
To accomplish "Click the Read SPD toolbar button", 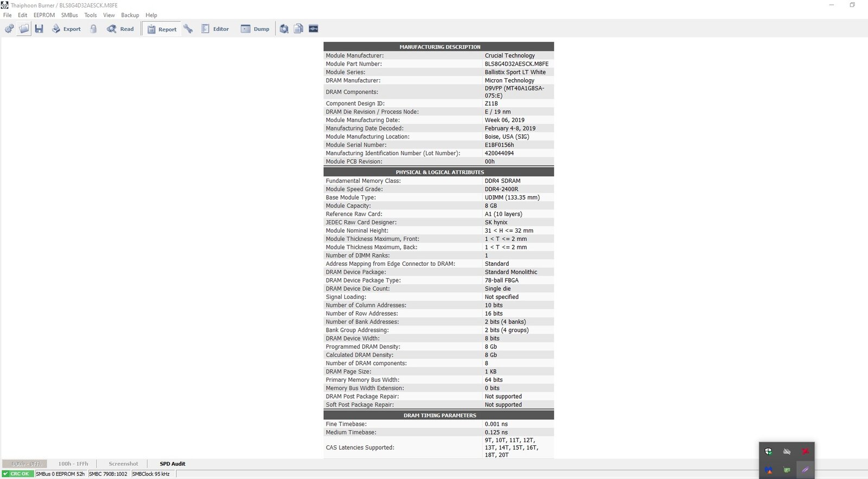I will point(120,29).
